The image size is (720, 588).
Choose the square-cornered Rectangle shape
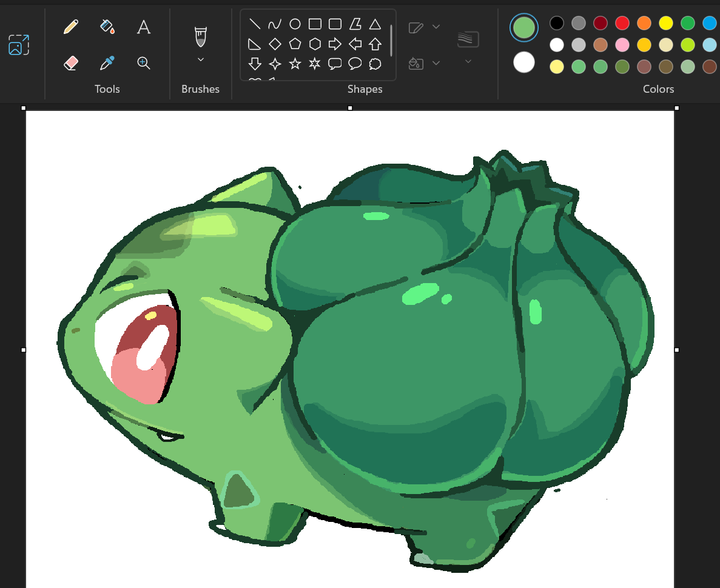tap(315, 24)
